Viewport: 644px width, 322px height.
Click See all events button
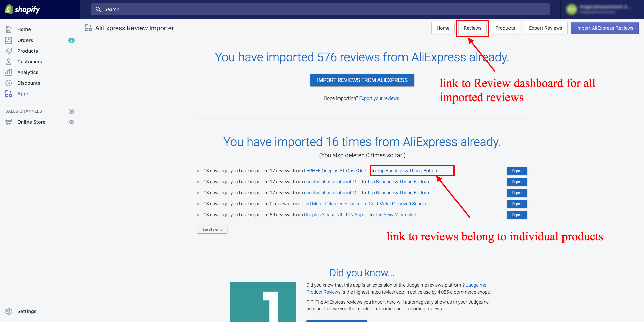[x=212, y=230]
